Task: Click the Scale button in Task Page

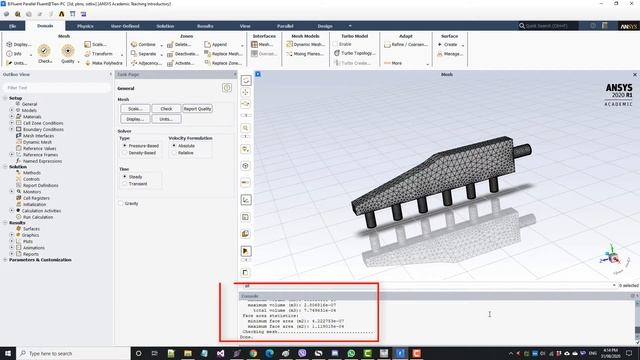Action: 135,109
